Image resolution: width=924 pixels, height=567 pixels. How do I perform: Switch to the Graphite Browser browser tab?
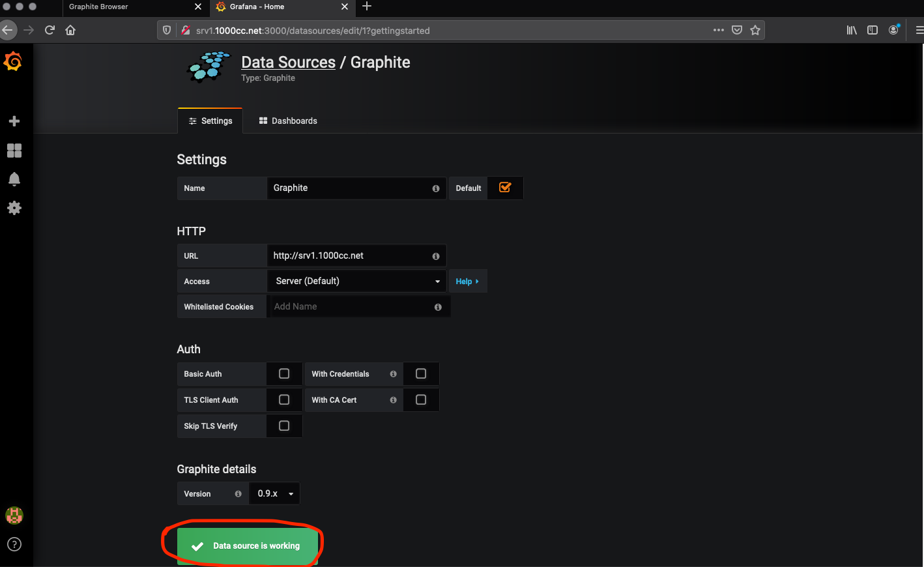[x=99, y=7]
